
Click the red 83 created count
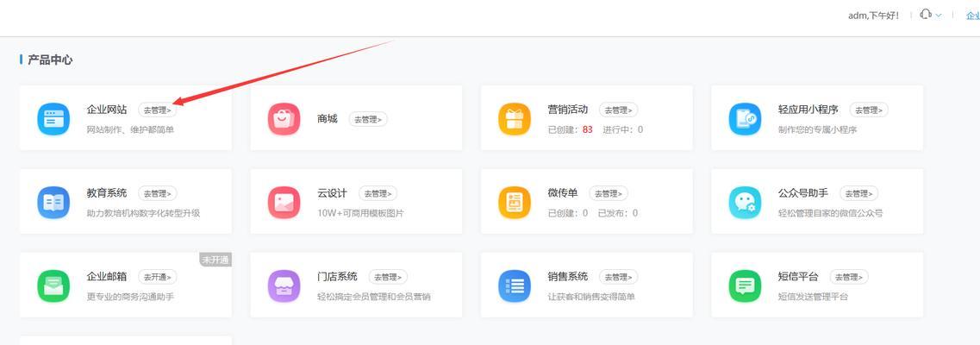(x=588, y=130)
